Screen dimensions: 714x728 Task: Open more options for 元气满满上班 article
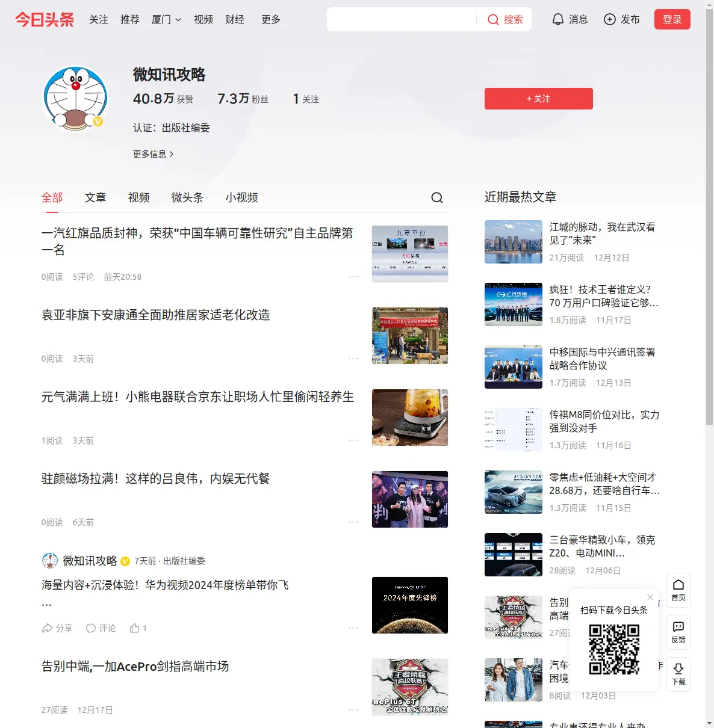[x=353, y=440]
